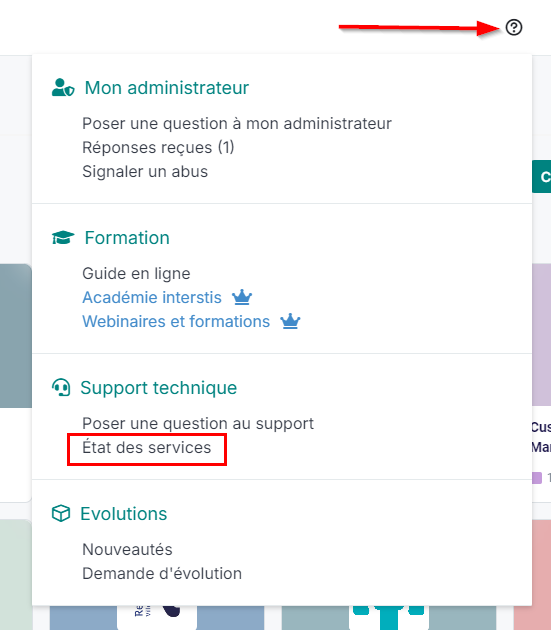This screenshot has width=551, height=630.
Task: Click the crown icon beside Webinaires et formations
Action: click(x=290, y=321)
